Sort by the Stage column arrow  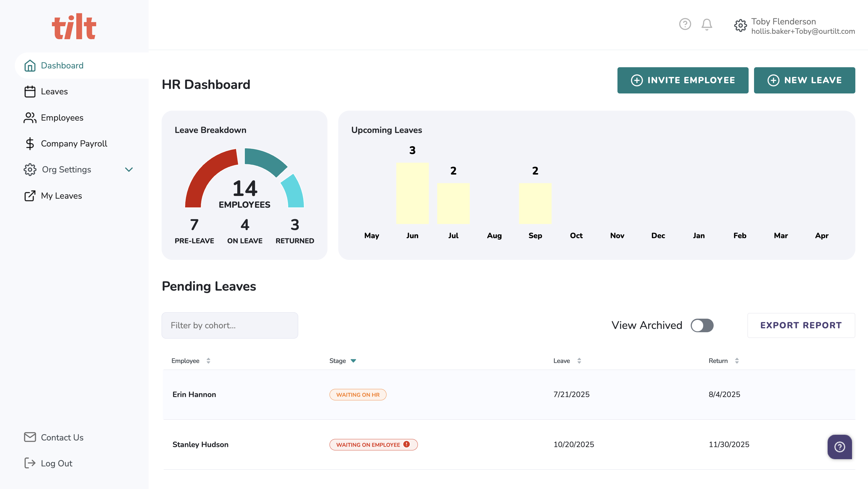(353, 361)
